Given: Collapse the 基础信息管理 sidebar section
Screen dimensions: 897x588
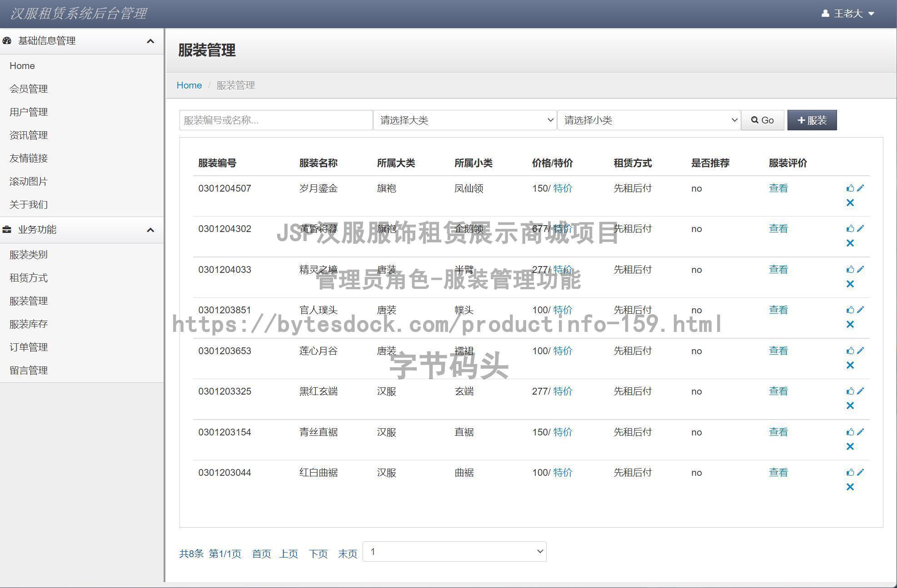Looking at the screenshot, I should [150, 41].
